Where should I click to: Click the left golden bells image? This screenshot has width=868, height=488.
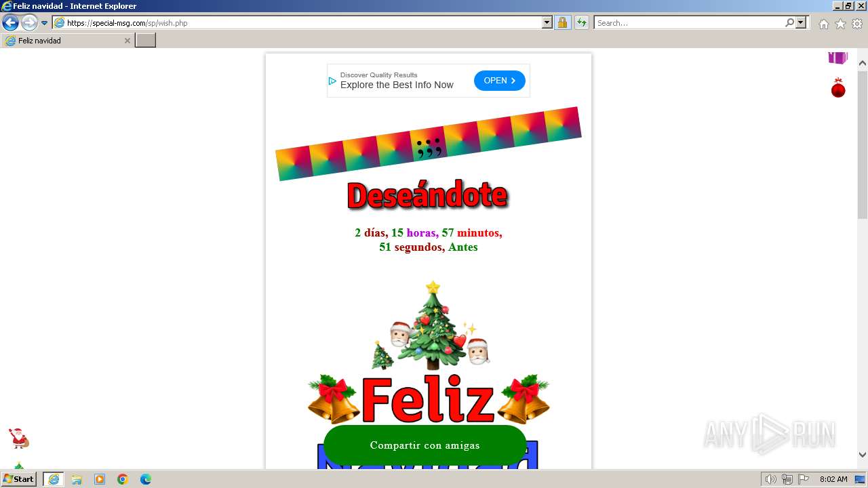pos(334,399)
